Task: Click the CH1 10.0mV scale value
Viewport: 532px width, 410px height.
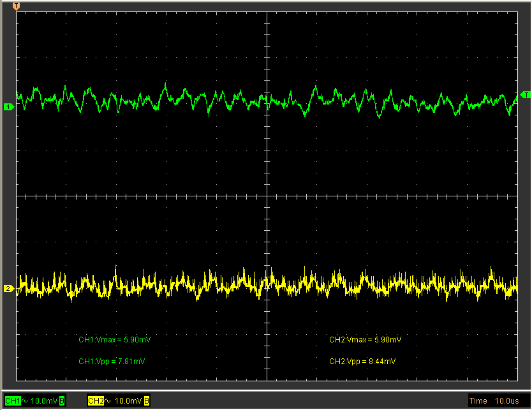Action: (44, 401)
